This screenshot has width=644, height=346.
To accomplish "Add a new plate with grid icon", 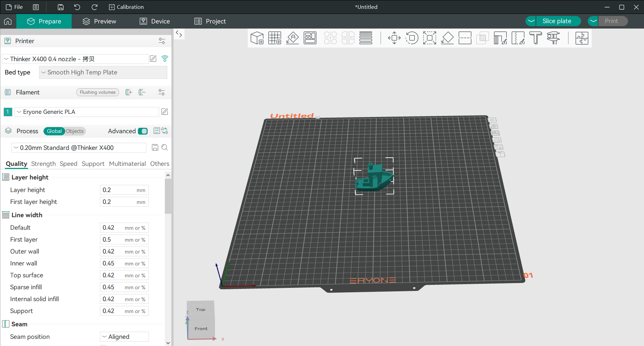I will [x=275, y=38].
